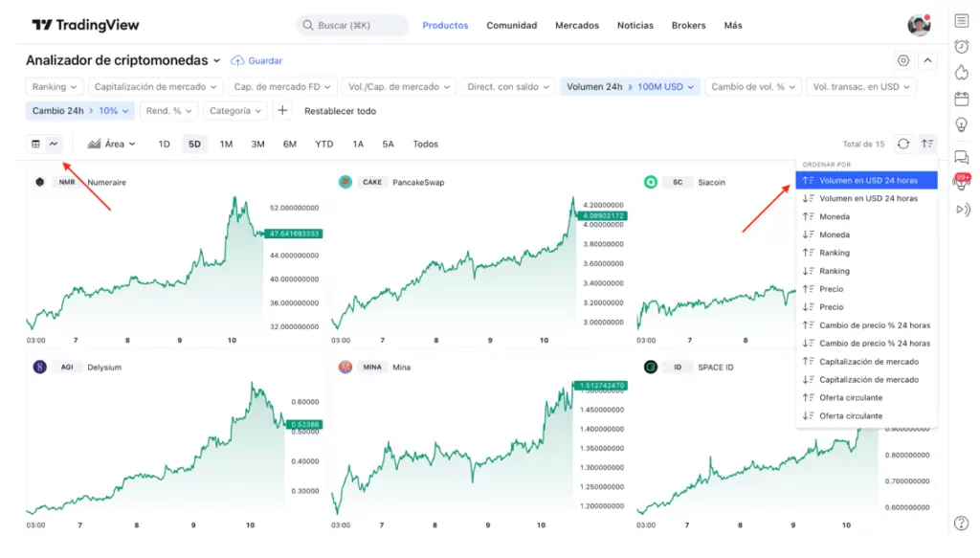This screenshot has height=558, width=980.
Task: Open the Analizador de criptomonedas title dropdown
Action: coord(123,60)
